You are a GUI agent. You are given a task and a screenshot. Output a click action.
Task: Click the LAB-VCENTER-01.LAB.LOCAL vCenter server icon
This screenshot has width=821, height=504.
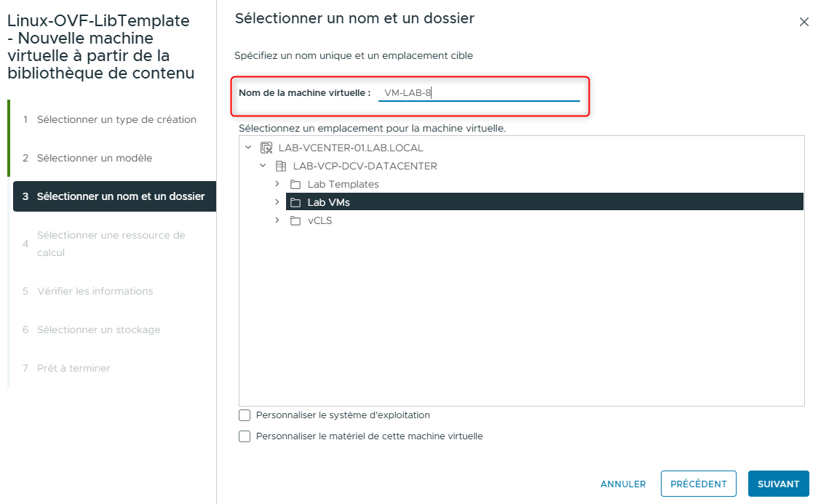coord(265,147)
